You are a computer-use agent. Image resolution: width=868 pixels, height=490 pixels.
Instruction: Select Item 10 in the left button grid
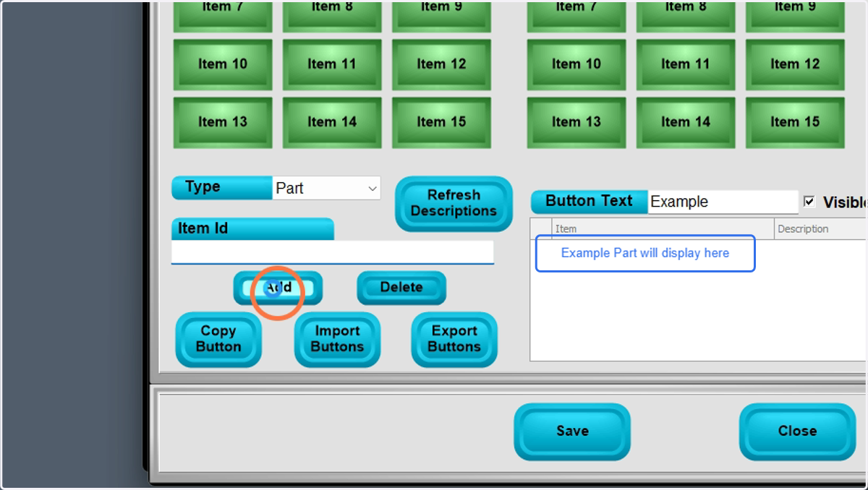tap(223, 64)
